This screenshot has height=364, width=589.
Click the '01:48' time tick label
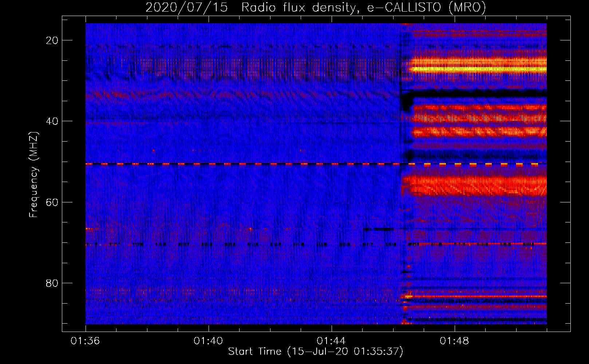point(454,341)
